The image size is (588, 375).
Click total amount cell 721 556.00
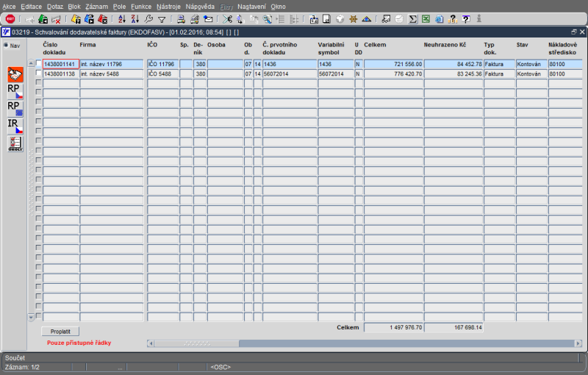[x=393, y=64]
